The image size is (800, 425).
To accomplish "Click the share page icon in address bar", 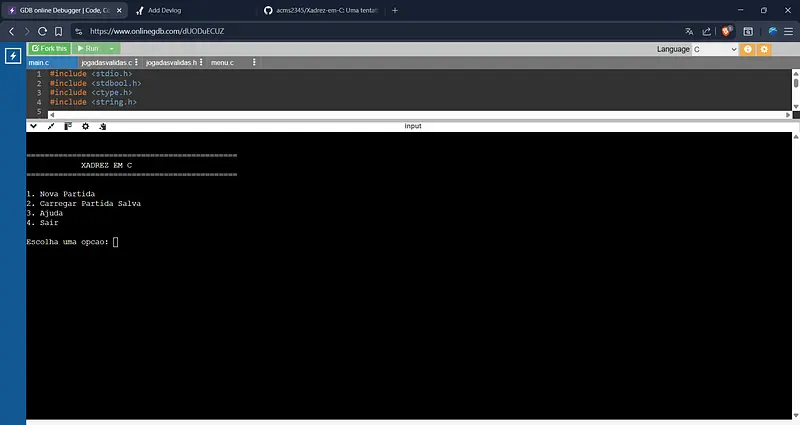I will pos(706,31).
